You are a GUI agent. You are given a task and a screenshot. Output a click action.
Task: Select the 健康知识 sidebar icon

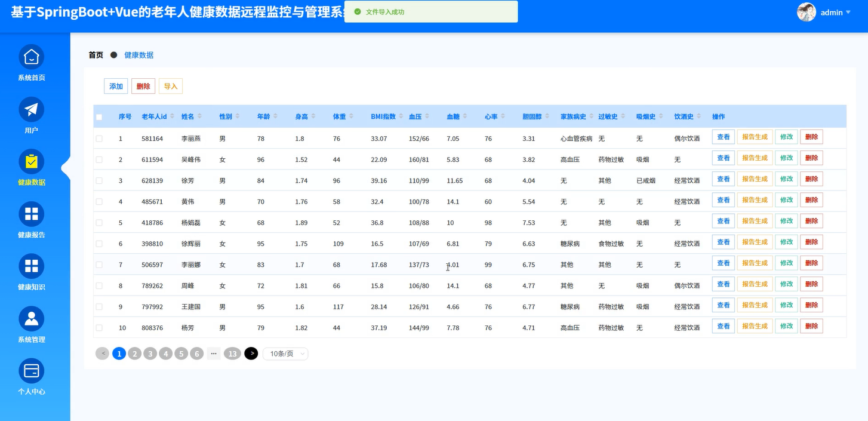(x=30, y=265)
